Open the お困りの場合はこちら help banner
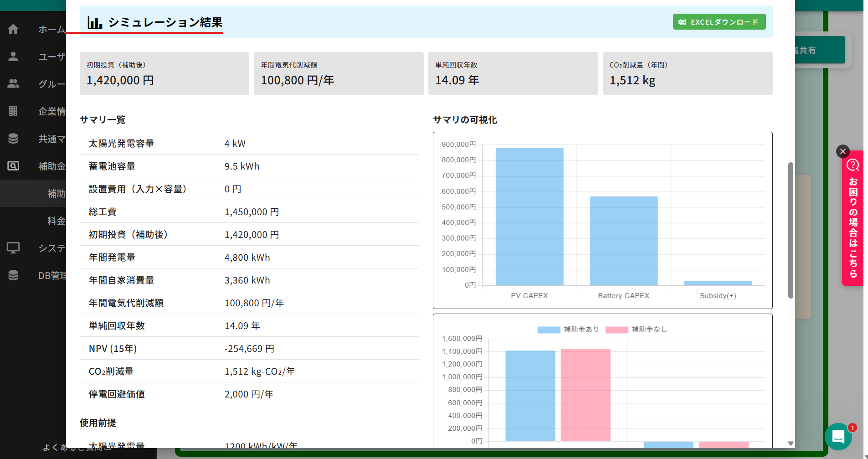The width and height of the screenshot is (868, 459). tap(853, 219)
